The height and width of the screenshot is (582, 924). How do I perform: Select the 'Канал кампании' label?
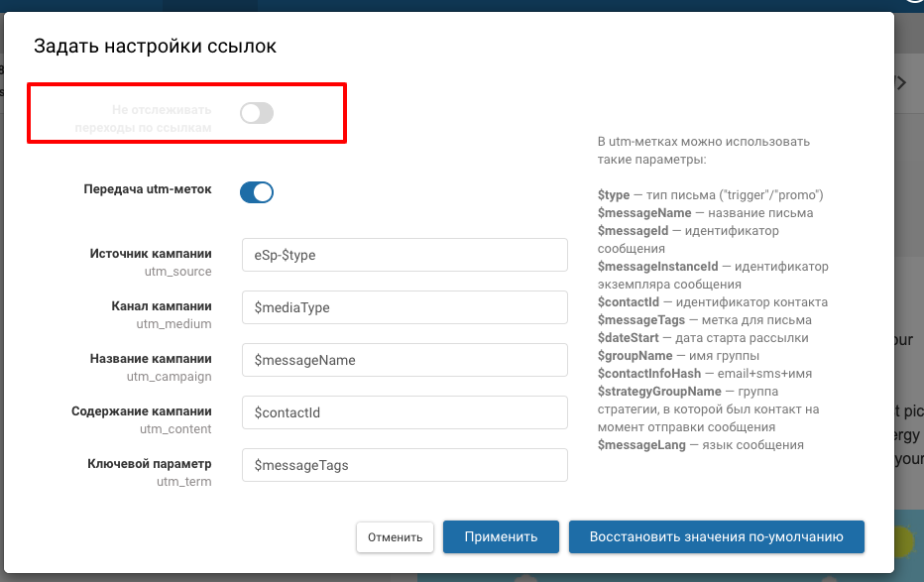click(162, 305)
